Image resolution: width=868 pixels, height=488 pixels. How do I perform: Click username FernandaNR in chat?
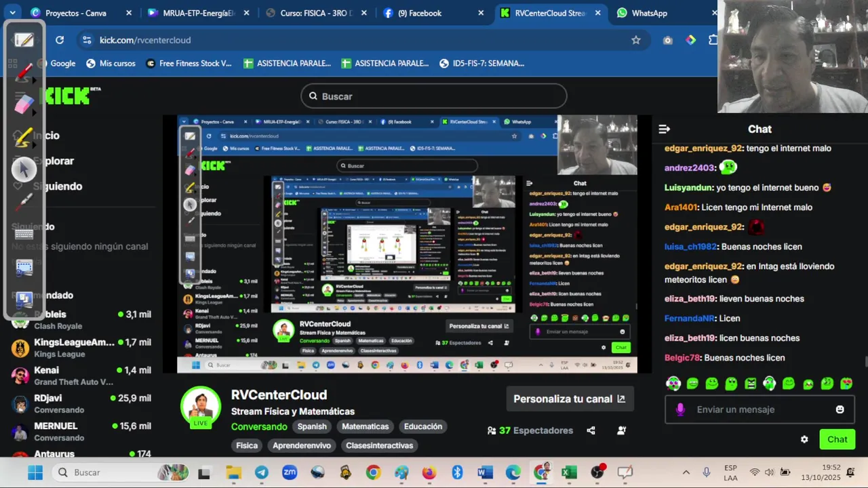(690, 319)
